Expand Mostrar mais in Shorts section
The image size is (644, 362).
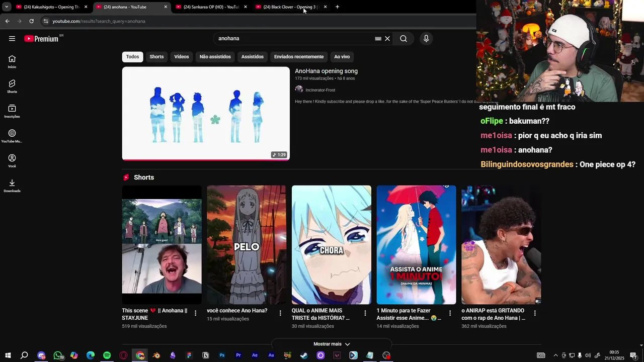click(332, 344)
